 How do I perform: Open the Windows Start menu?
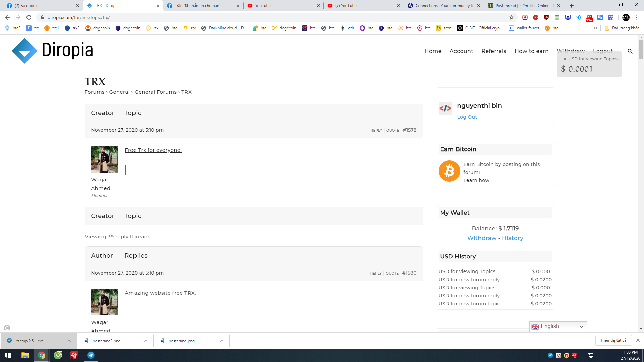click(8, 355)
